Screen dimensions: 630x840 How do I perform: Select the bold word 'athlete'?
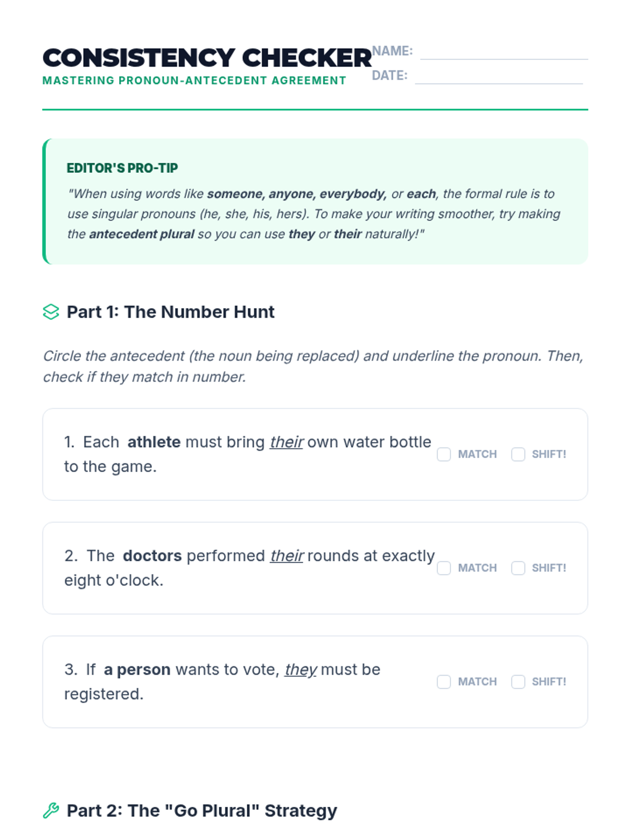pyautogui.click(x=154, y=442)
